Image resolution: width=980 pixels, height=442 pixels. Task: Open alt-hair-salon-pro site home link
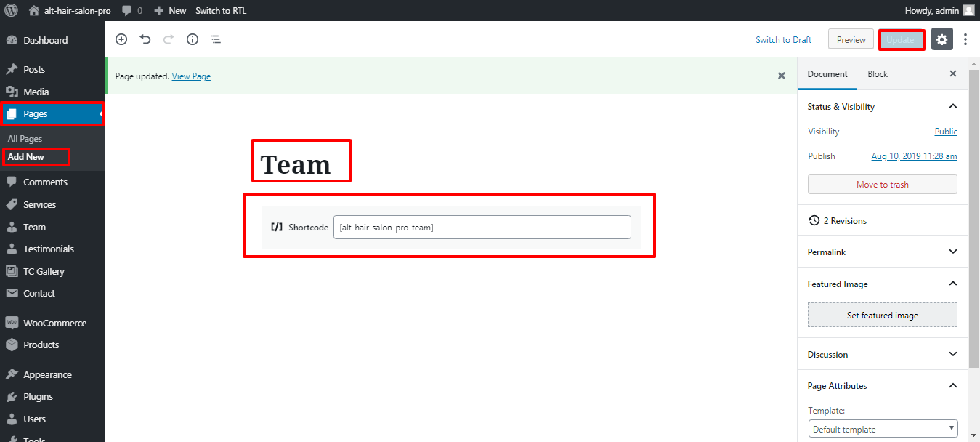[70, 10]
